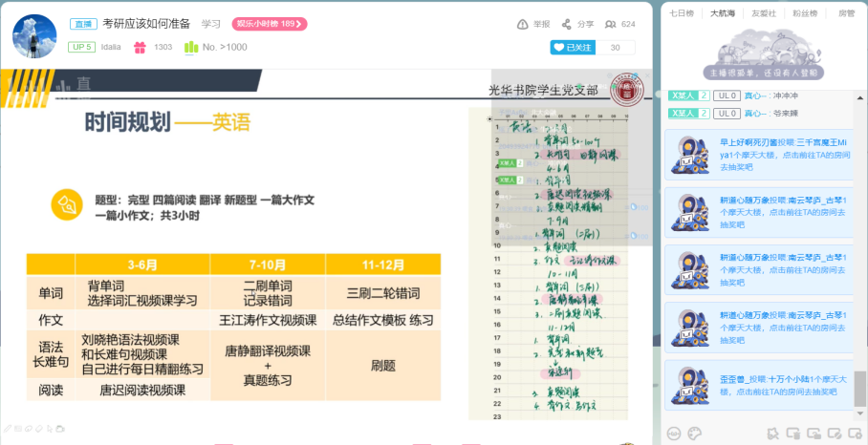Open the streamer's avatar profile picture
Screen dimensions: 868x445
tap(34, 36)
